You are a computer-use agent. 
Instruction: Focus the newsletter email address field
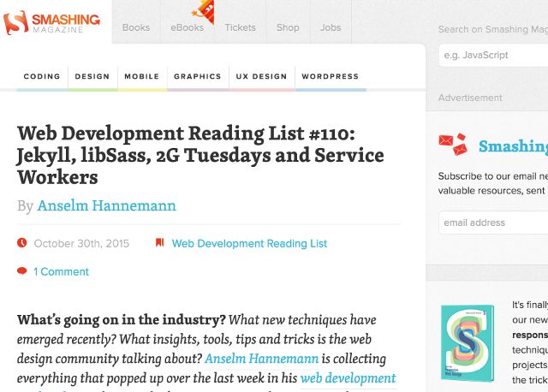click(x=493, y=223)
